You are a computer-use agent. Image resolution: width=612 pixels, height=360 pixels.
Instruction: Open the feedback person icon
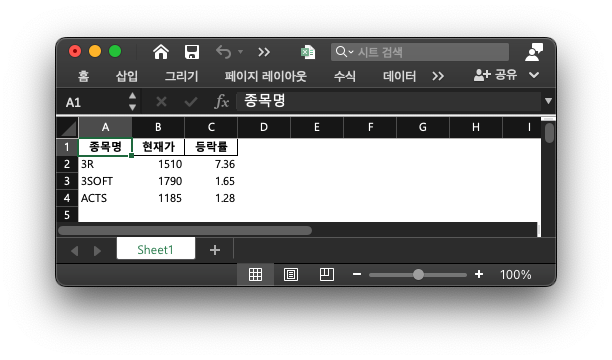tap(534, 52)
